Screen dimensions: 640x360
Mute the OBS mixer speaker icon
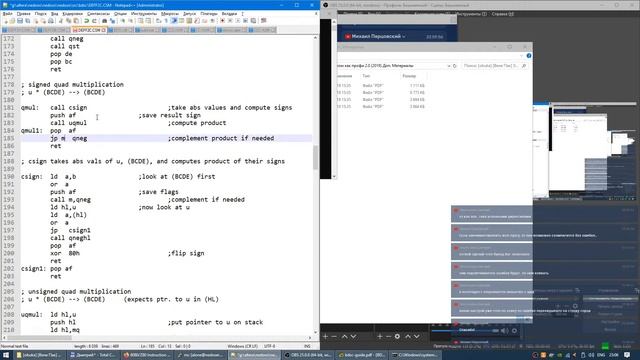pyautogui.click(x=504, y=331)
